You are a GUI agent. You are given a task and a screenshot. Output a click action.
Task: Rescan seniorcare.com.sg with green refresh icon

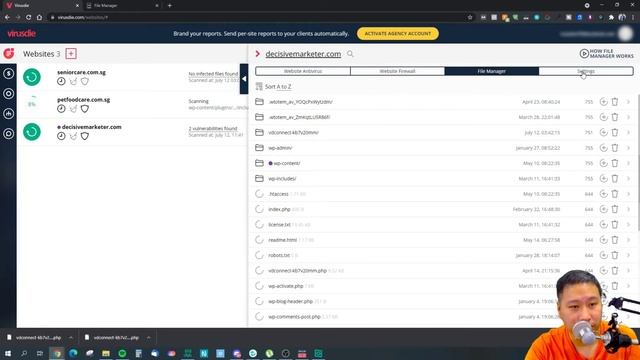[32, 77]
